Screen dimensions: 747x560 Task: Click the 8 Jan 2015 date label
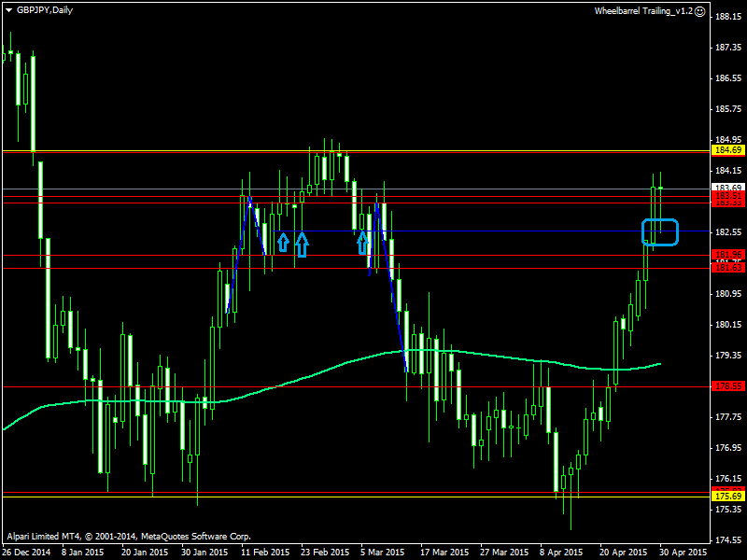[x=82, y=553]
